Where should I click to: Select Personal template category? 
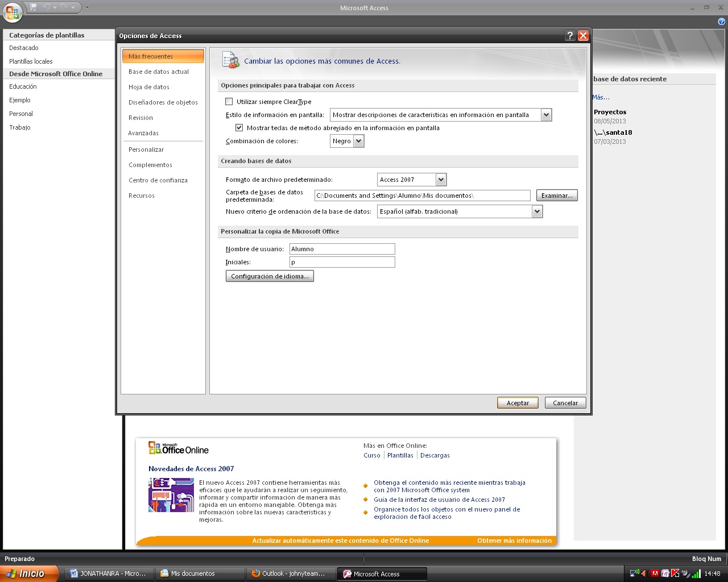[21, 114]
